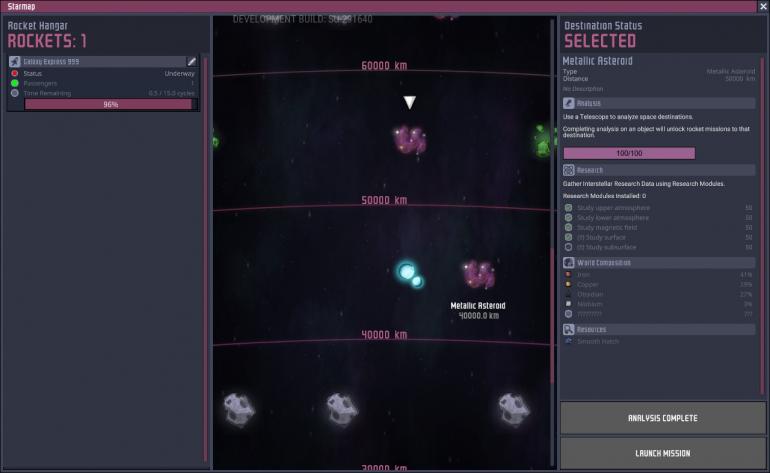The image size is (770, 473).
Task: Select the purple asteroid below the 60000 km line
Action: 410,140
